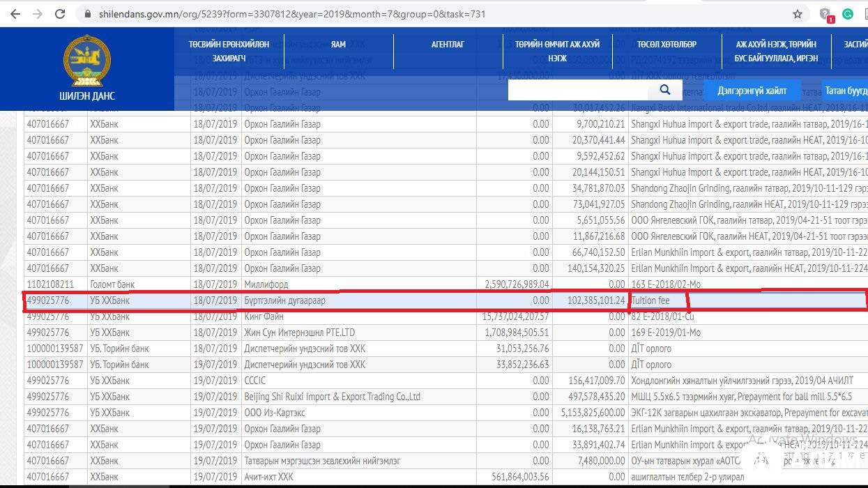Click the magnifying glass search button
Viewport: 868px width, 488px height.
[664, 90]
